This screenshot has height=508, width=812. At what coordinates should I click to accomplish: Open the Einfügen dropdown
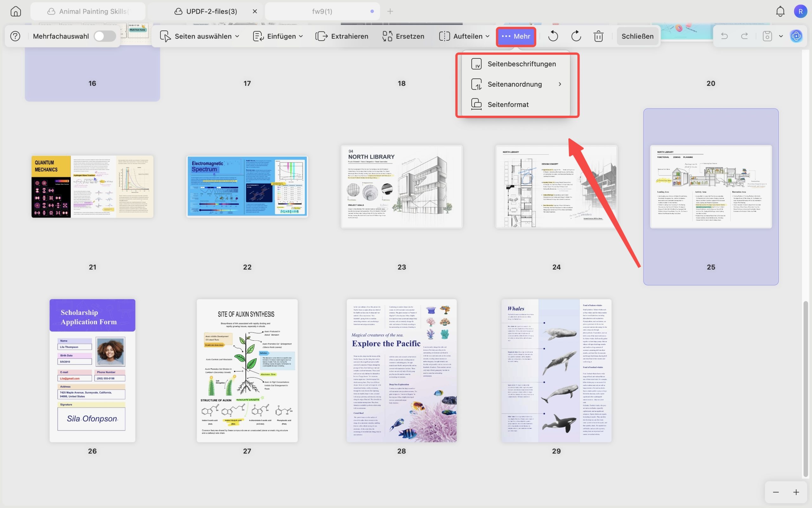[x=278, y=36]
